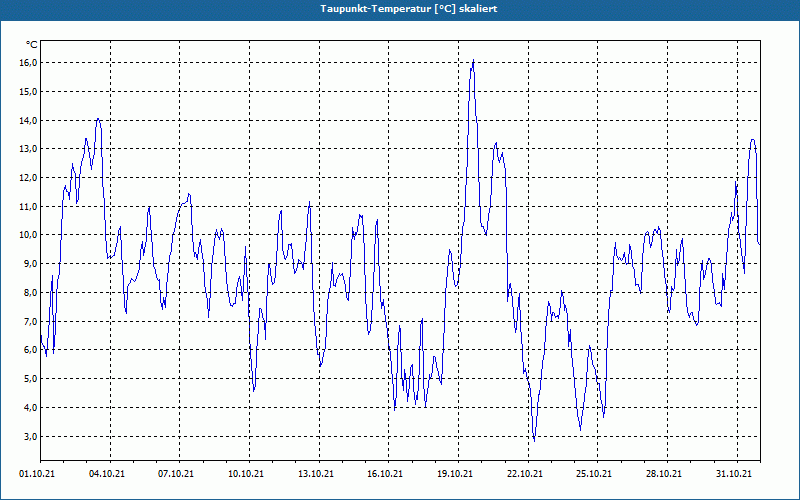The image size is (800, 500).
Task: Click the 12,0 y-axis label
Action: click(x=29, y=178)
